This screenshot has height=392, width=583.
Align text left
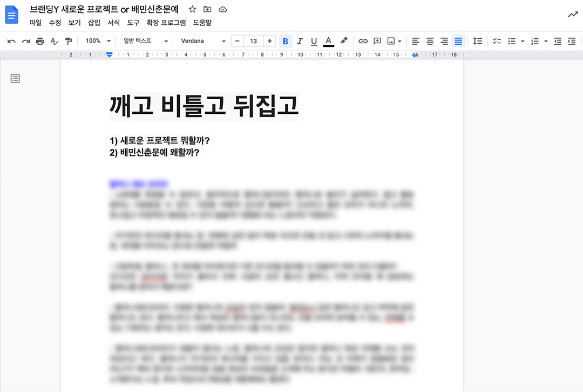[x=416, y=41]
